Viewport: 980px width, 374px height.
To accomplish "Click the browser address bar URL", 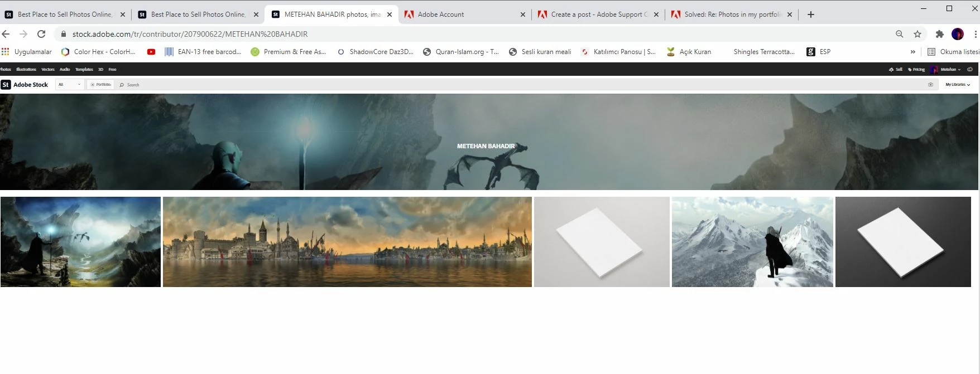I will [190, 34].
